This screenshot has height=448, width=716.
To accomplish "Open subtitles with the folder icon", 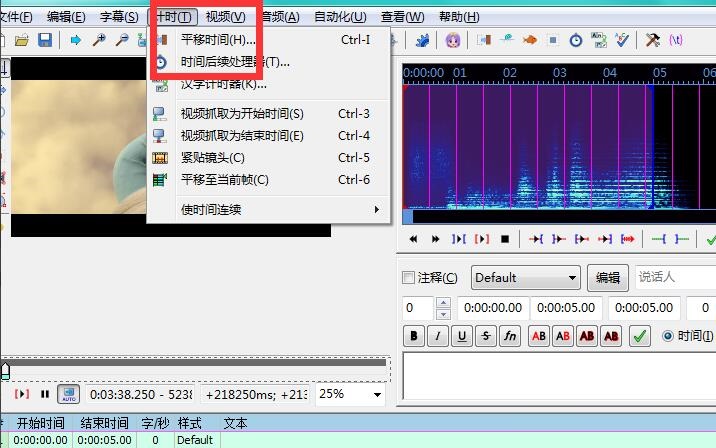I will tap(21, 40).
